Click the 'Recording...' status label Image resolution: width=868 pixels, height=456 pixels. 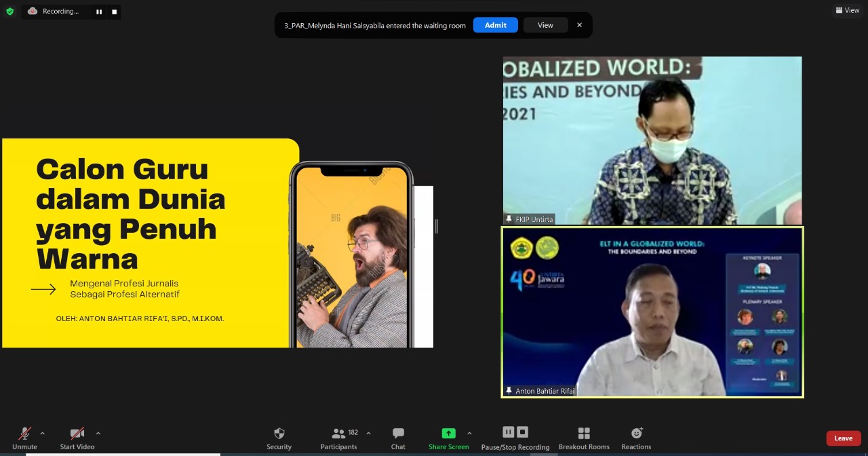tap(60, 12)
